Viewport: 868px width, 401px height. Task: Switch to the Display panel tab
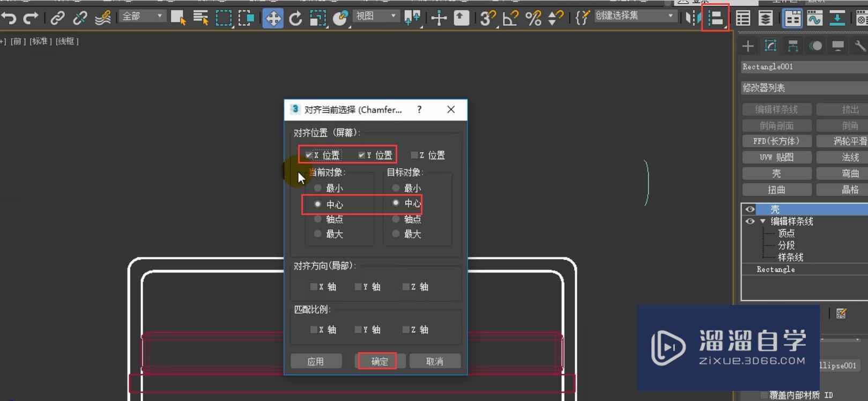838,46
